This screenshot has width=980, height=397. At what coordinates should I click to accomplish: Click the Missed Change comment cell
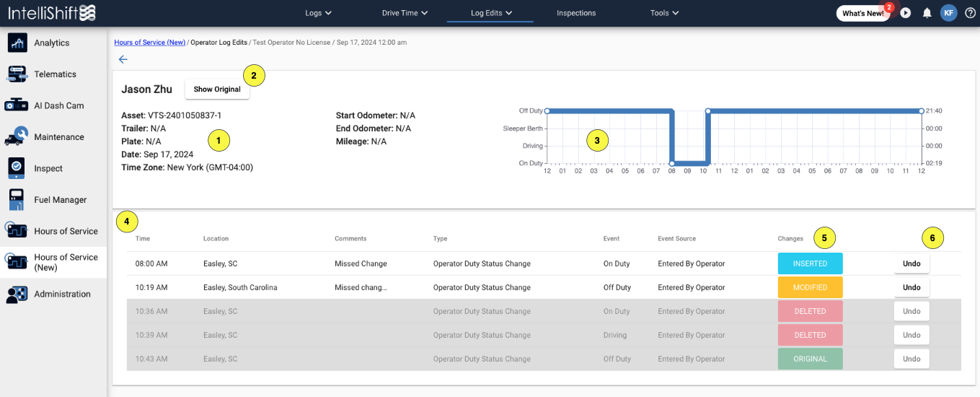(x=361, y=263)
